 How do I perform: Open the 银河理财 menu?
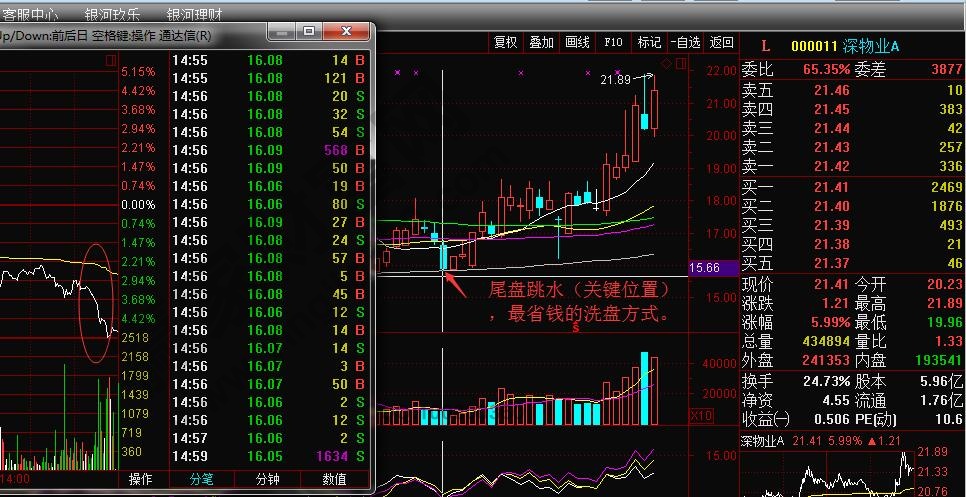tap(194, 14)
